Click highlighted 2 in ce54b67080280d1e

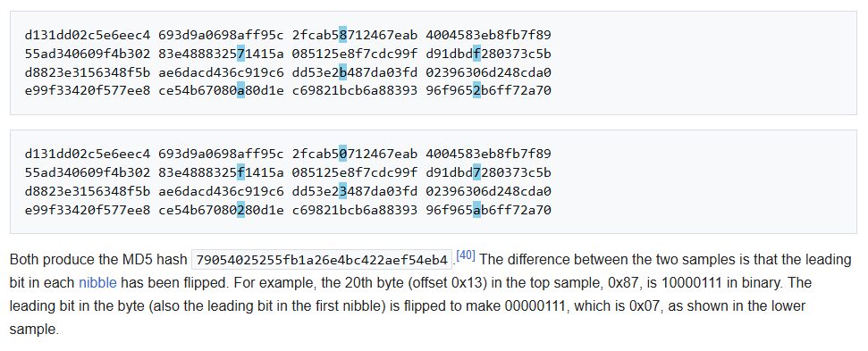240,210
